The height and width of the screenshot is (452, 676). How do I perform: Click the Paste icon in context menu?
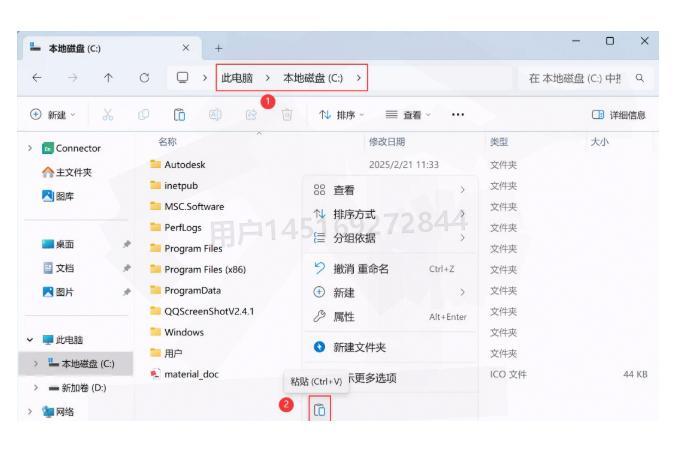pos(320,410)
